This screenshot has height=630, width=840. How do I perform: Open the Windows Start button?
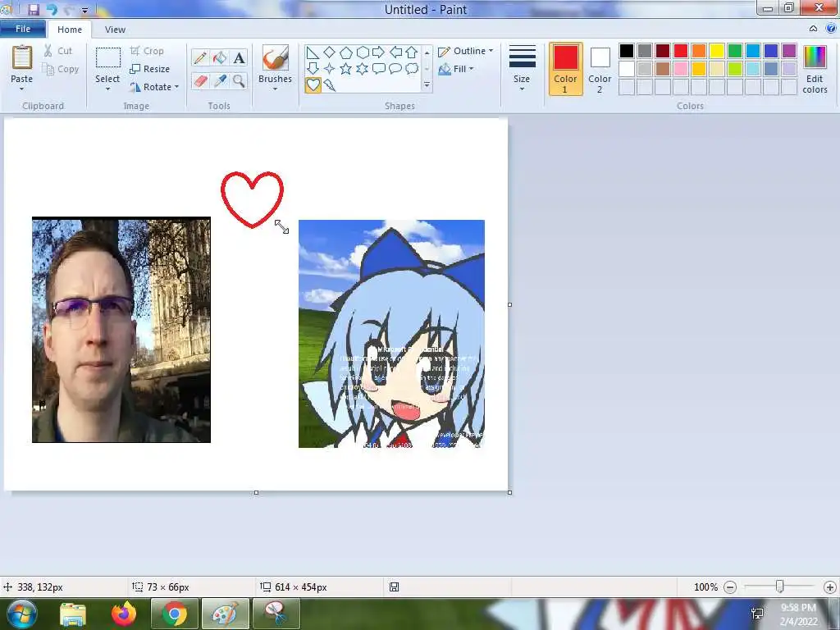click(21, 614)
